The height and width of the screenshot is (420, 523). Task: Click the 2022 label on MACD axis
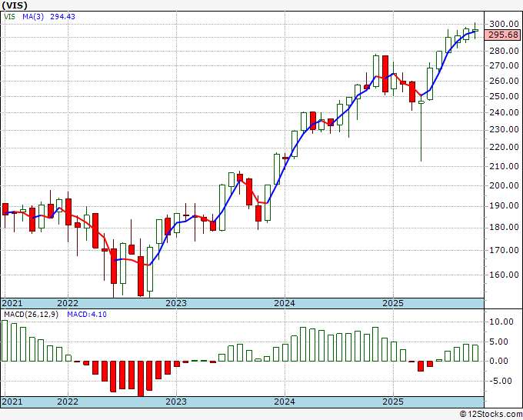pos(68,402)
